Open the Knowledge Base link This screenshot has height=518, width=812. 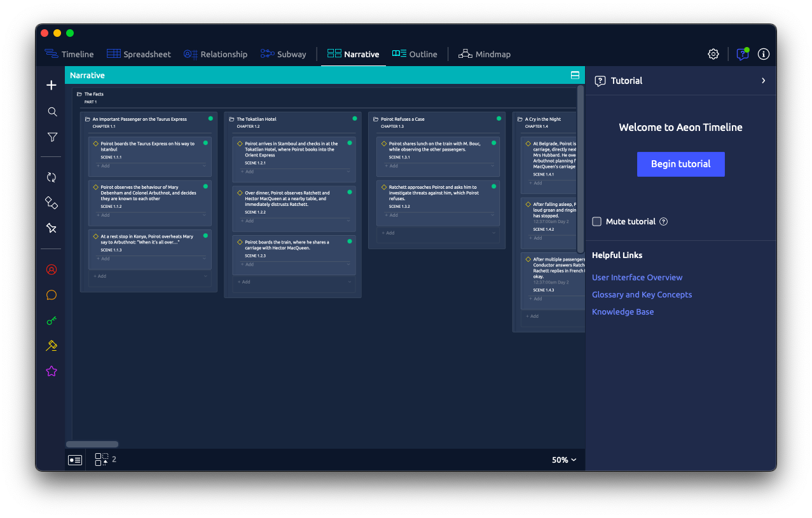(x=623, y=312)
